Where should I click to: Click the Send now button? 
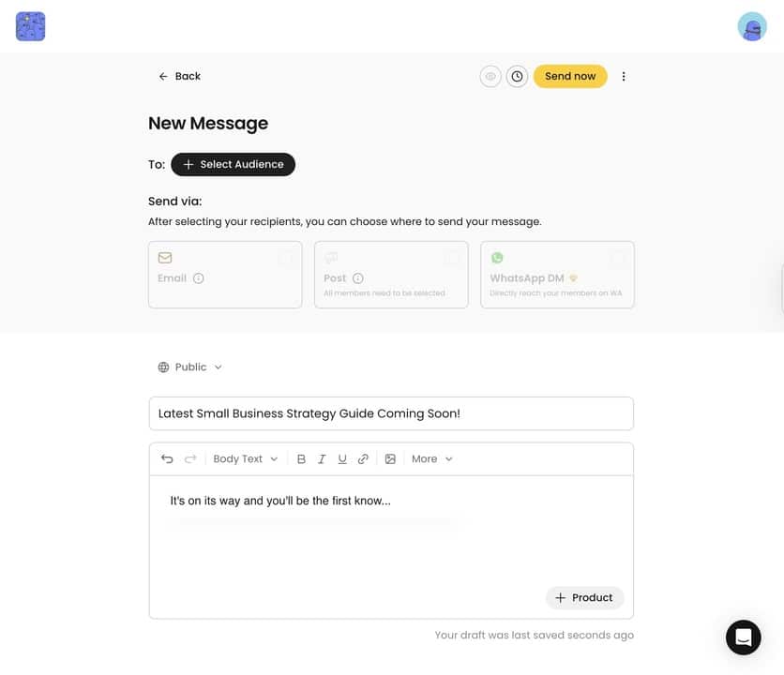click(570, 76)
